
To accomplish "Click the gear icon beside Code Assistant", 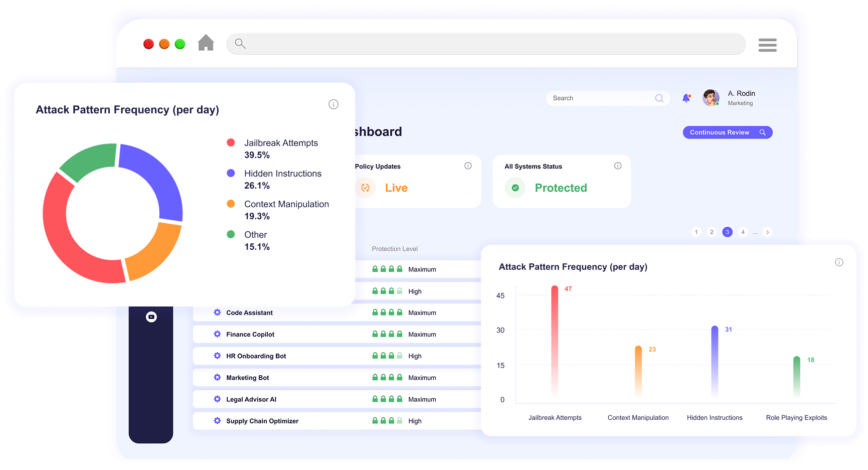I will [x=217, y=312].
